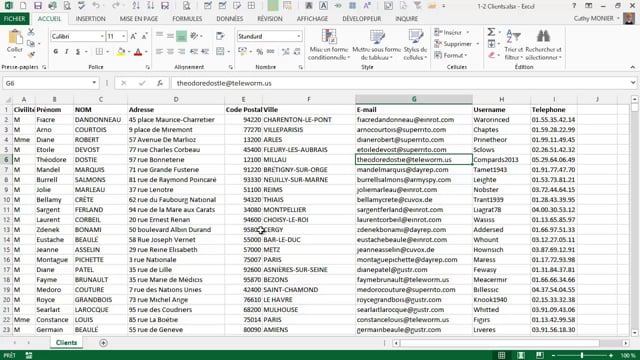Open Rechercher et sélectionner binoculars
Viewport: 640px width, 360px height.
[543, 44]
